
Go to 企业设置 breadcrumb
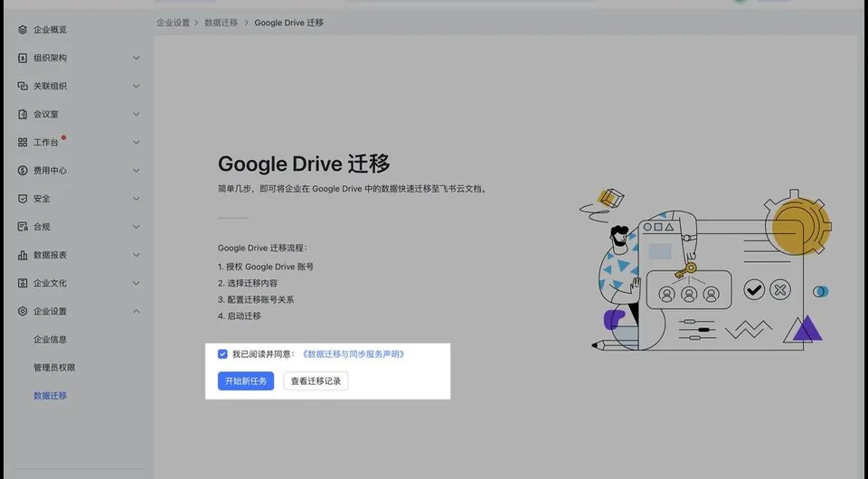pyautogui.click(x=173, y=23)
